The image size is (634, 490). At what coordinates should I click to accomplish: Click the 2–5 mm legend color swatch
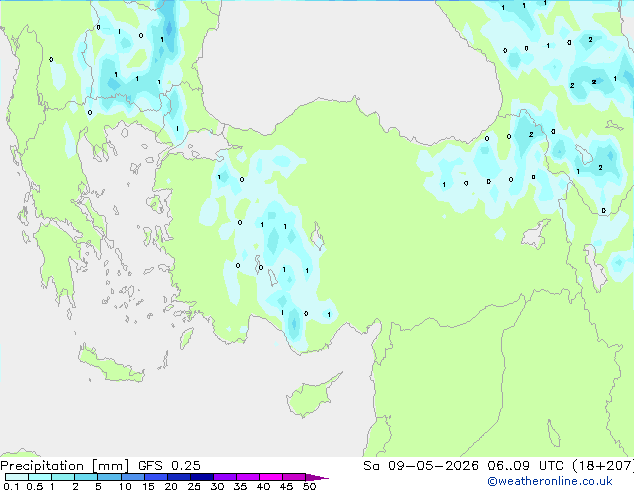coord(86,477)
